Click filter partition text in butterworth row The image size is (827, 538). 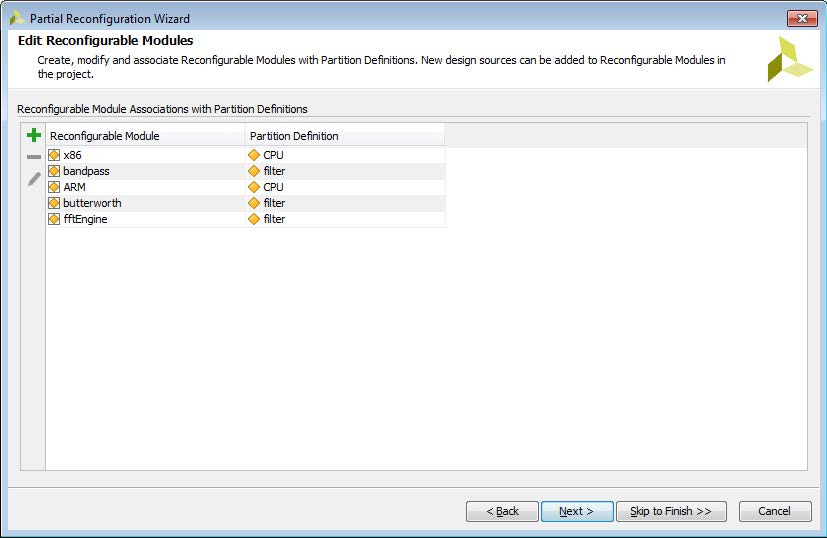(274, 203)
